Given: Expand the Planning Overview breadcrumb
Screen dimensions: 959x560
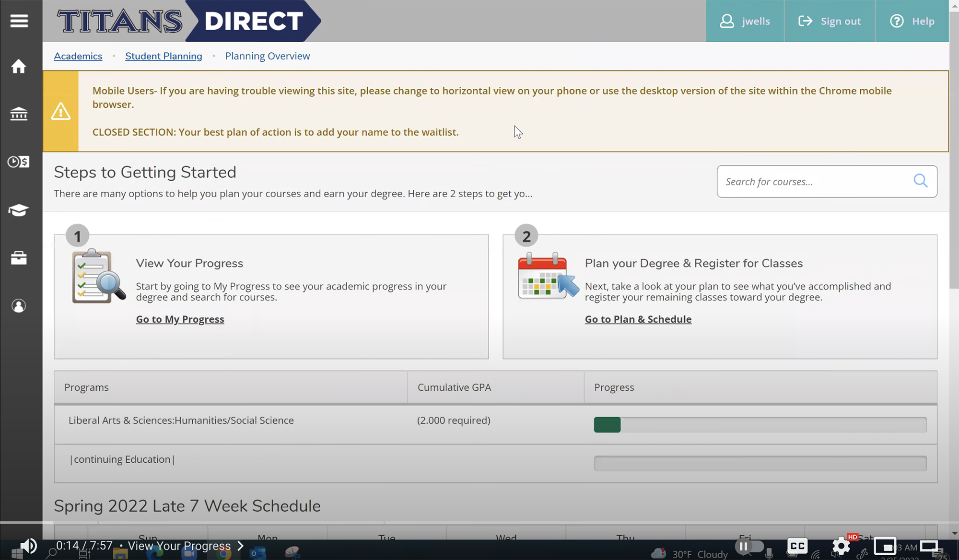Looking at the screenshot, I should click(267, 55).
